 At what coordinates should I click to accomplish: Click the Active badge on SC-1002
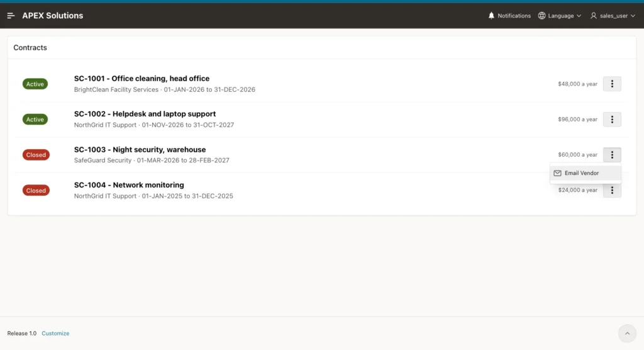click(x=35, y=119)
